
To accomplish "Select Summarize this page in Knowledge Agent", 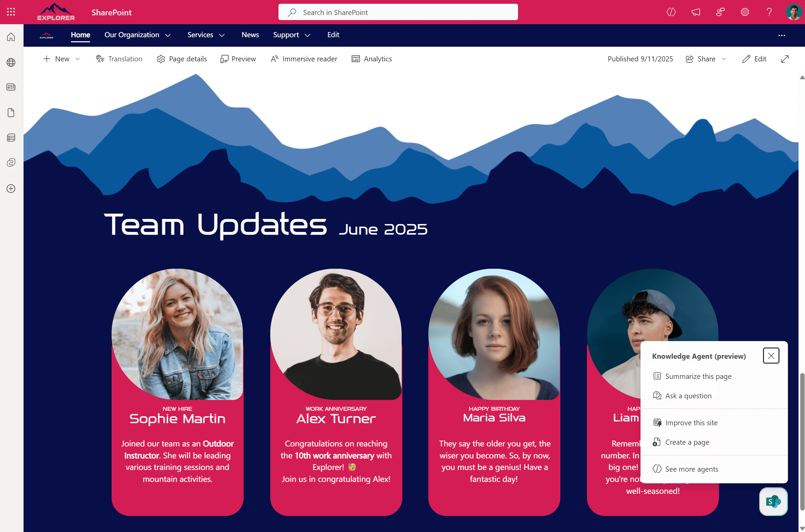I will coord(698,376).
